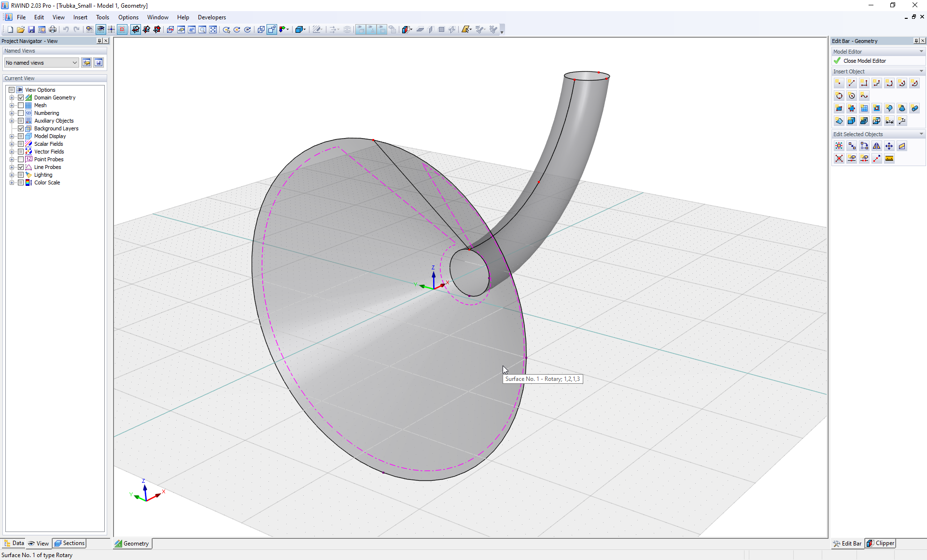Screen dimensions: 927x560
Task: Expand the Mesh tree item
Action: pos(12,105)
